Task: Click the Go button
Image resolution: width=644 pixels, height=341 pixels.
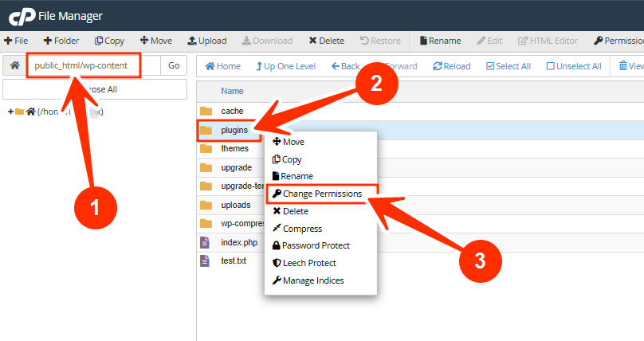Action: pyautogui.click(x=174, y=65)
